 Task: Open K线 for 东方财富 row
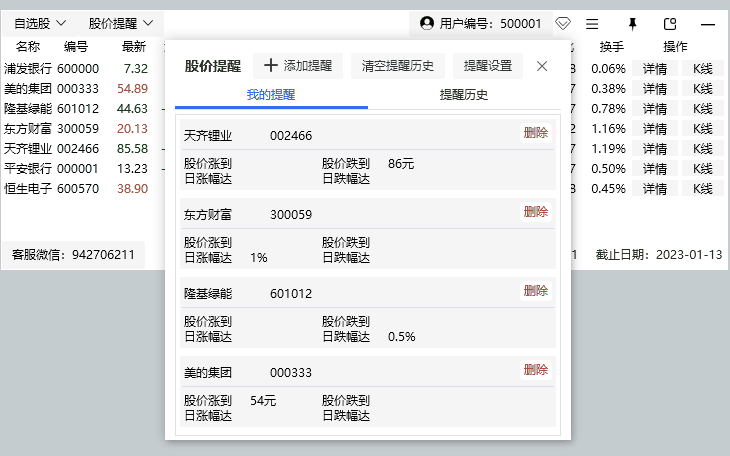tap(703, 129)
